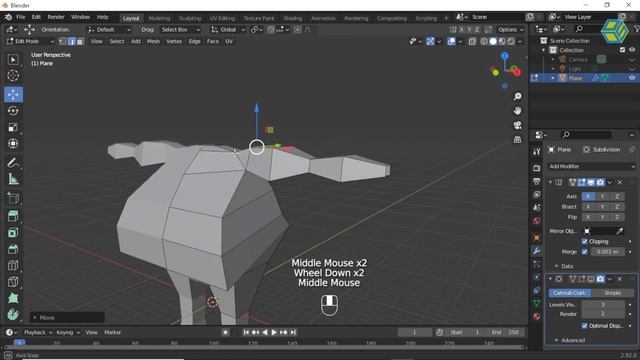The height and width of the screenshot is (360, 640).
Task: Select the Poly Build tool
Action: [x=13, y=298]
